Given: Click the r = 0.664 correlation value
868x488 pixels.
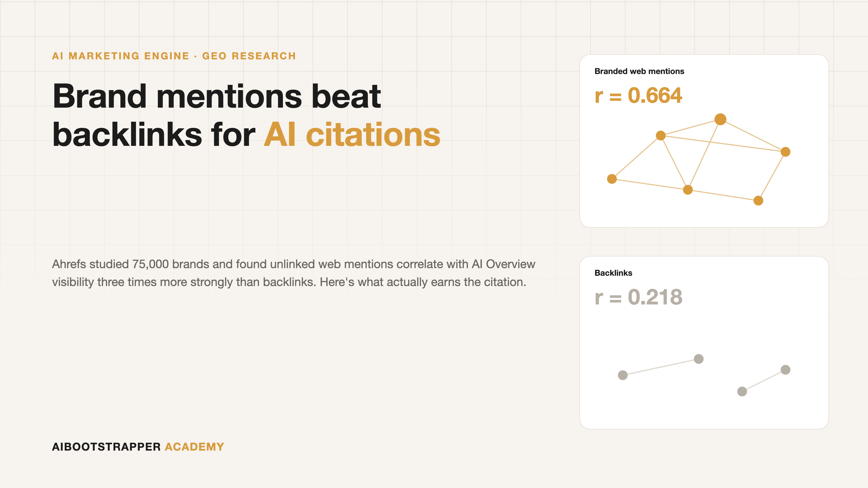Looking at the screenshot, I should (x=638, y=95).
